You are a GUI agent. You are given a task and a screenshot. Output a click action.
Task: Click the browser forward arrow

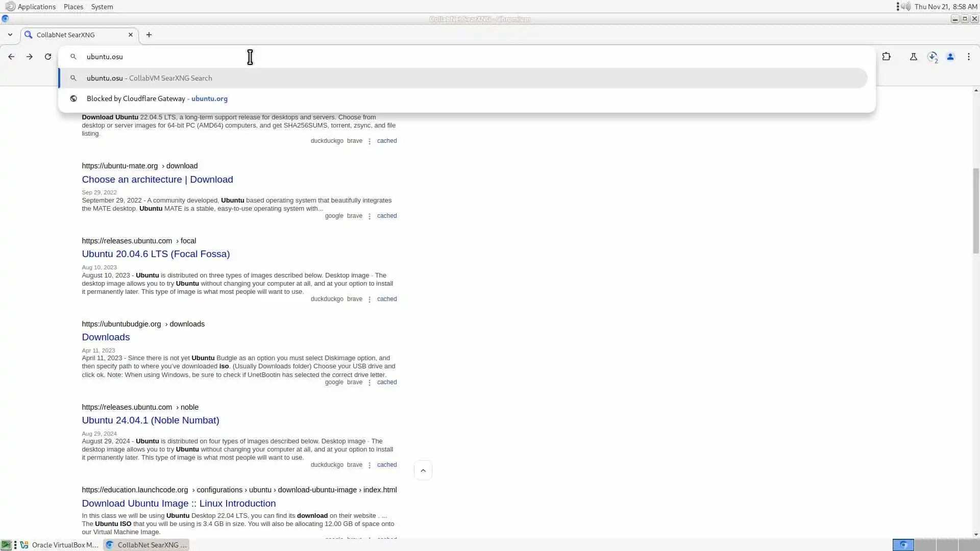click(x=30, y=57)
